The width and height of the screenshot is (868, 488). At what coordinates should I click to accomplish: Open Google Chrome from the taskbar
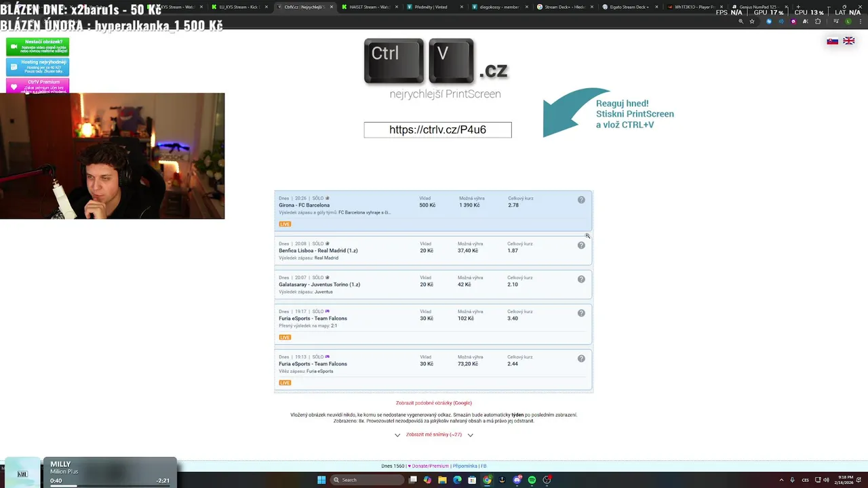pos(487,480)
